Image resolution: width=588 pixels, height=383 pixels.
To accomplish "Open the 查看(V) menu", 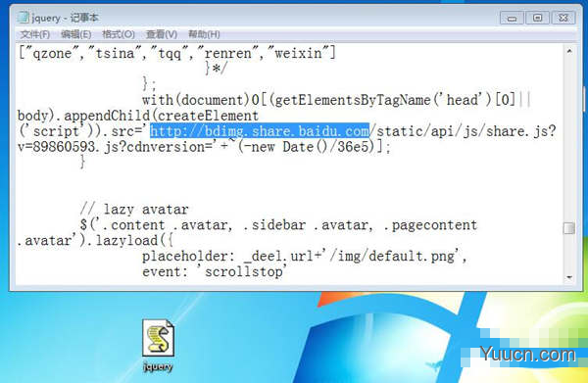I will pos(162,34).
